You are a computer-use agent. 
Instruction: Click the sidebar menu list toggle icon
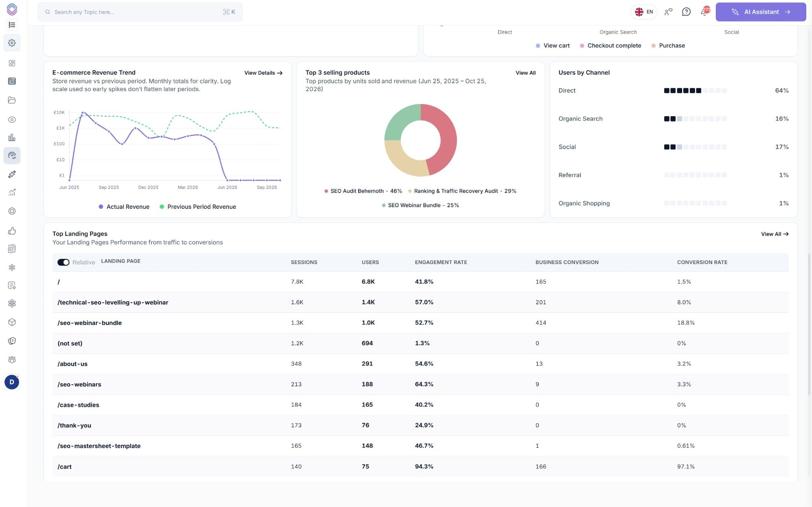click(x=12, y=25)
